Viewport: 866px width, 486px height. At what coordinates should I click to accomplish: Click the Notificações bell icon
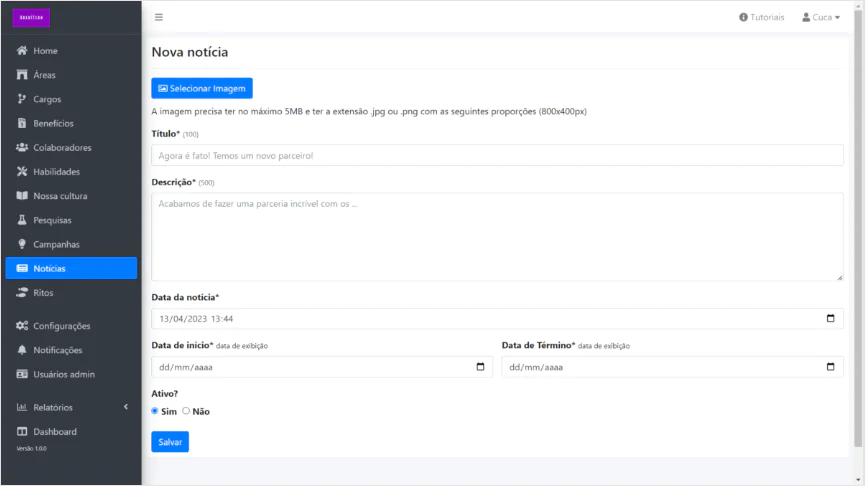22,350
